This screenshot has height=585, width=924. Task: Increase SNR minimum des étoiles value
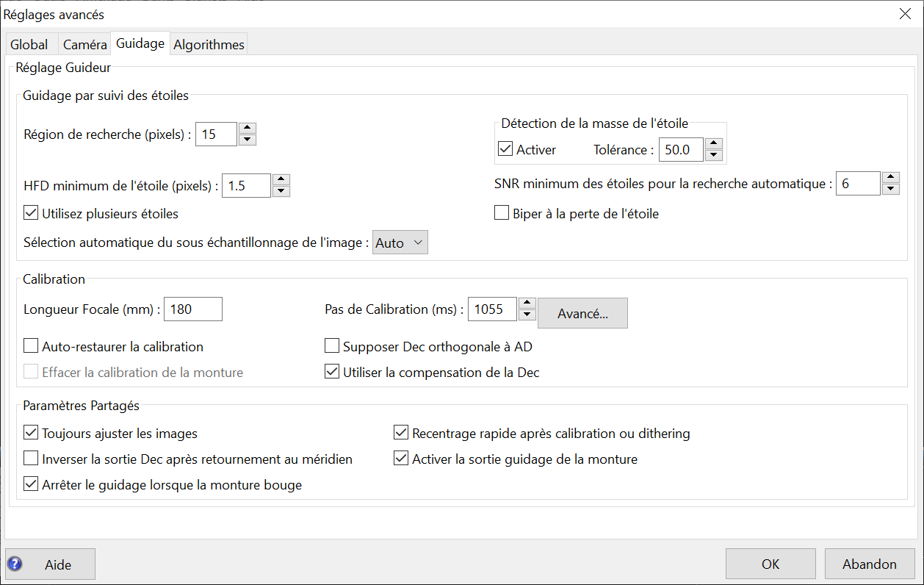click(890, 177)
